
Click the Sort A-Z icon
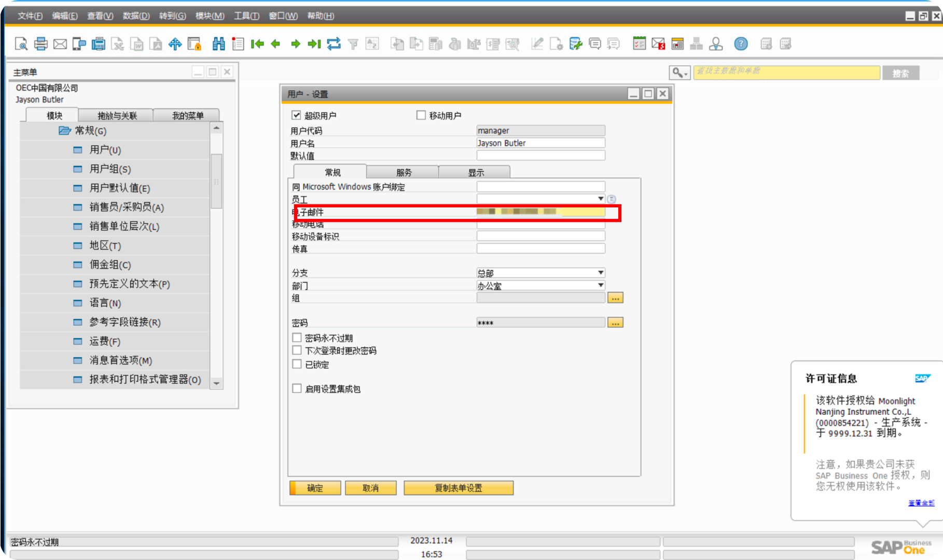coord(372,44)
